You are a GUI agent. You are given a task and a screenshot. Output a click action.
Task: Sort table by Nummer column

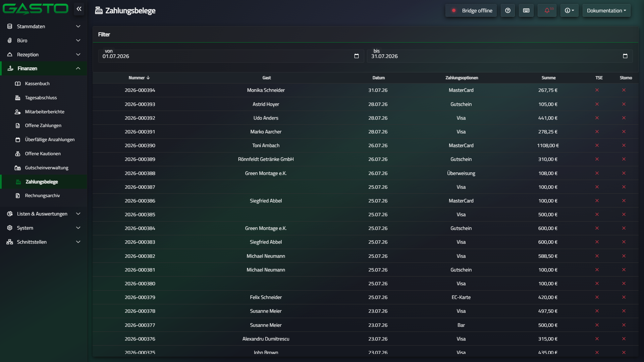click(139, 78)
